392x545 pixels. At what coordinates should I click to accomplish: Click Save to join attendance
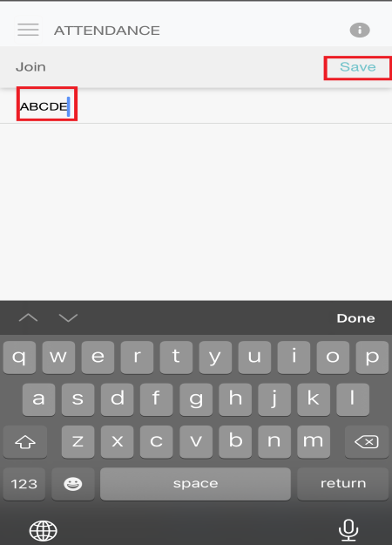click(358, 67)
